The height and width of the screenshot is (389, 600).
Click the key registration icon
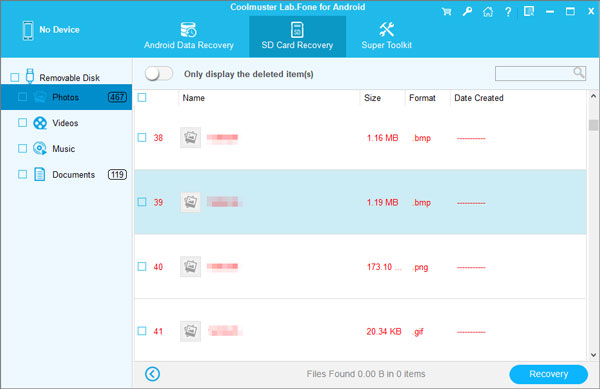coord(467,12)
